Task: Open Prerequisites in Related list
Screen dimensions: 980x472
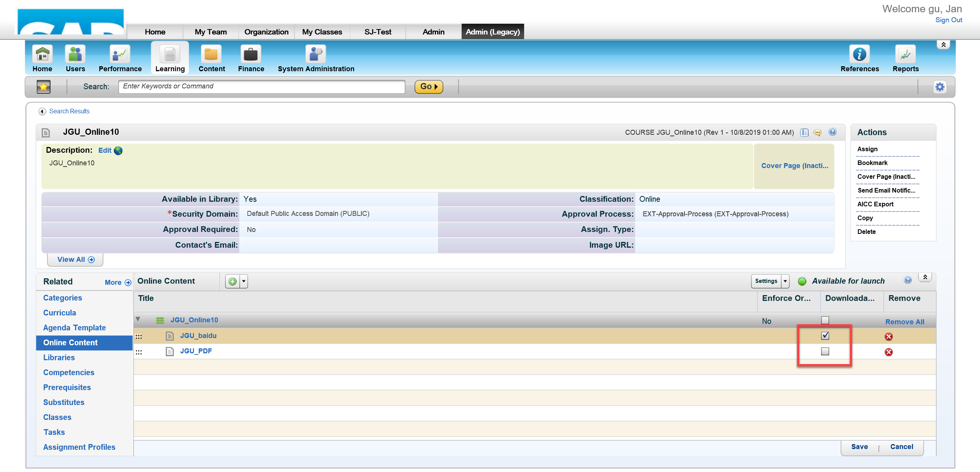Action: click(67, 387)
